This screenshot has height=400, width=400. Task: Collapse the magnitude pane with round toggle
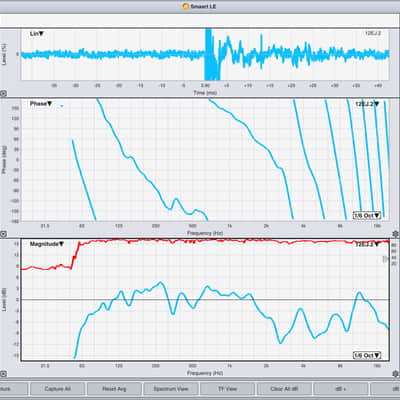pyautogui.click(x=3, y=374)
